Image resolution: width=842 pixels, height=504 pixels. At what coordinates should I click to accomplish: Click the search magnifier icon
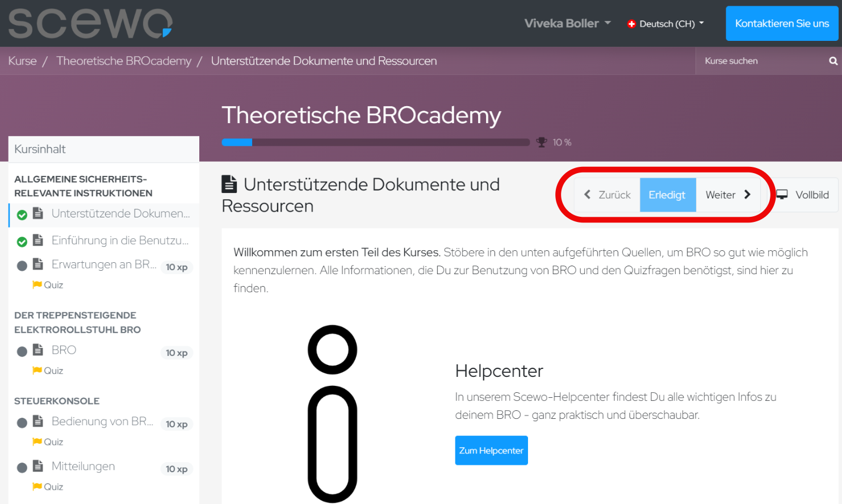833,61
